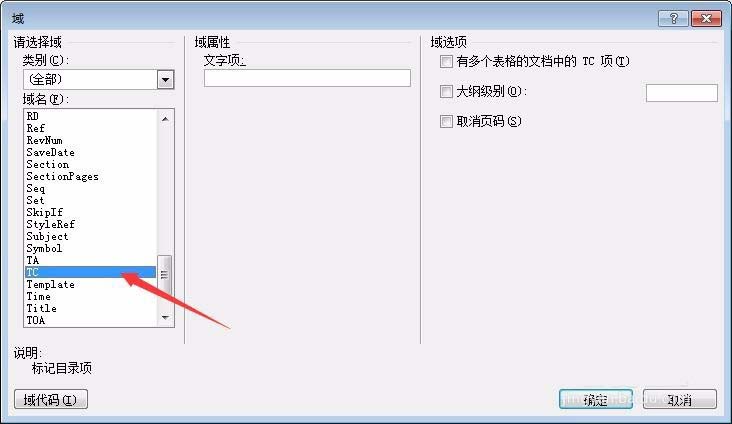Select the field list scrollbar thumb
This screenshot has width=732, height=424.
[x=164, y=275]
